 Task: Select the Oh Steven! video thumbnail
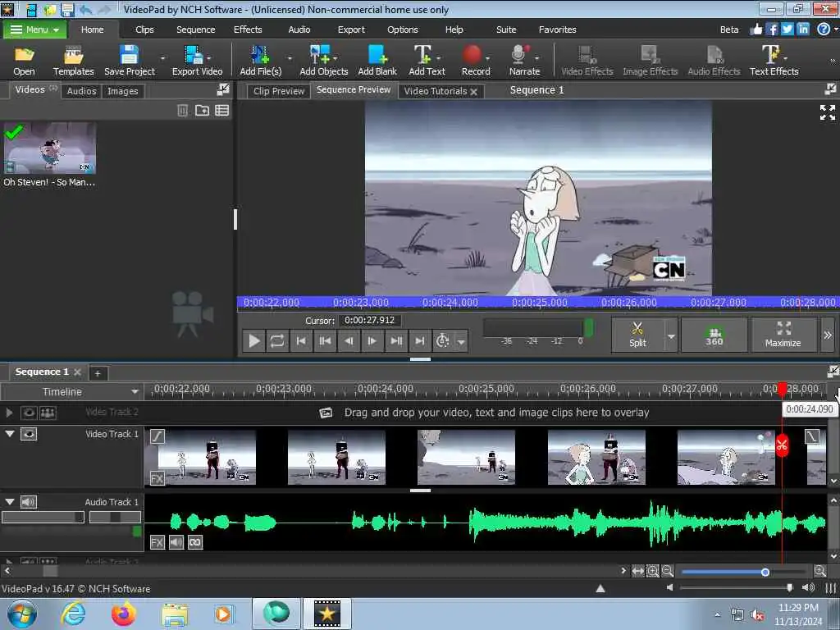coord(49,148)
